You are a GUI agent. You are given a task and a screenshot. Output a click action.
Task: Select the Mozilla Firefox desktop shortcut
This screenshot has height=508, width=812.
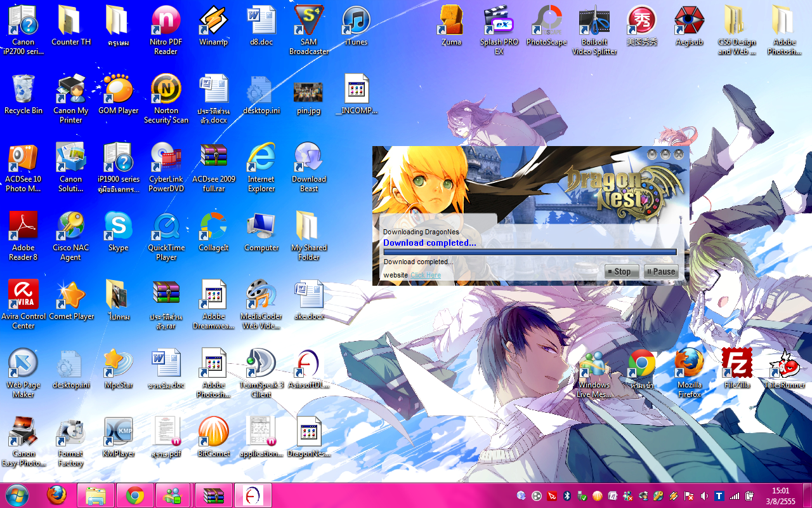pos(690,373)
